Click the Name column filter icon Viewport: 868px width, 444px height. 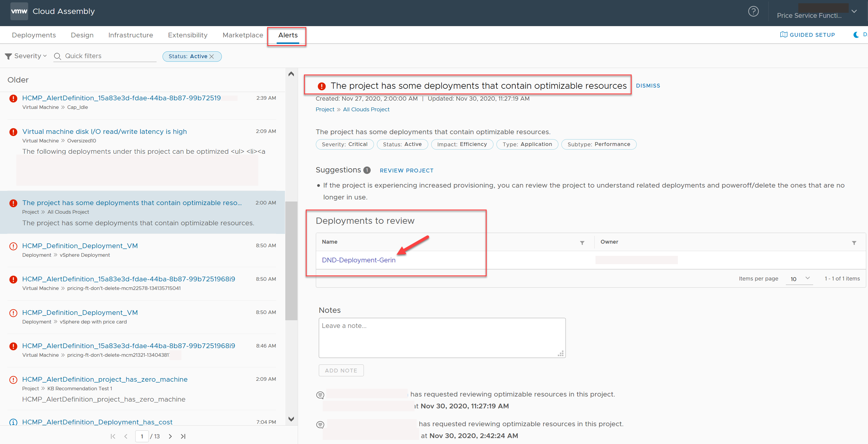coord(582,243)
